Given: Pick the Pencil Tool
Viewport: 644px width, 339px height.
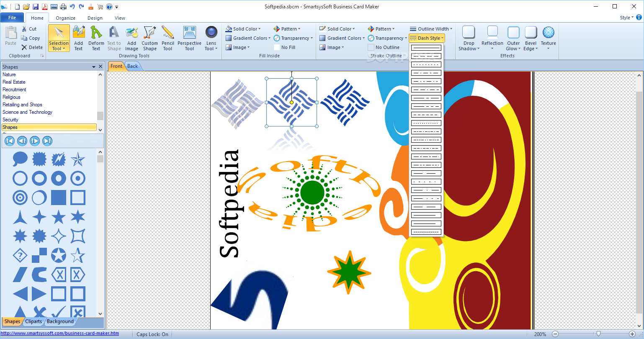Looking at the screenshot, I should [167, 38].
